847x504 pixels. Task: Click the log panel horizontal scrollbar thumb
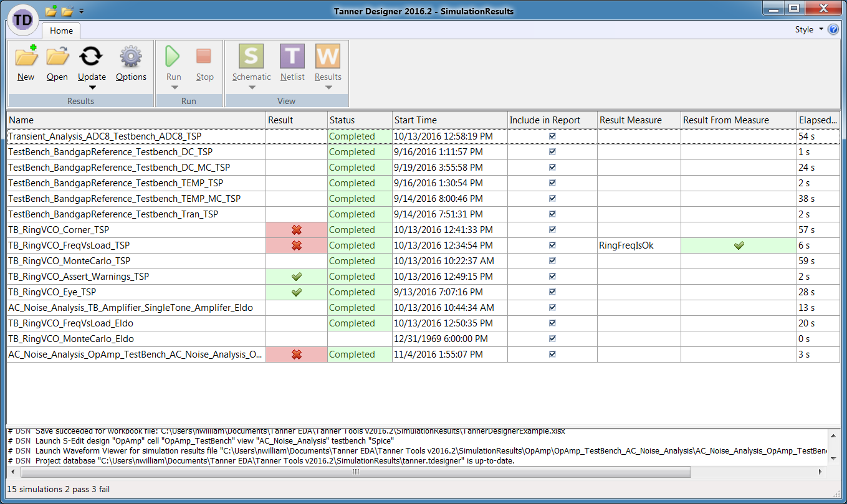click(355, 472)
